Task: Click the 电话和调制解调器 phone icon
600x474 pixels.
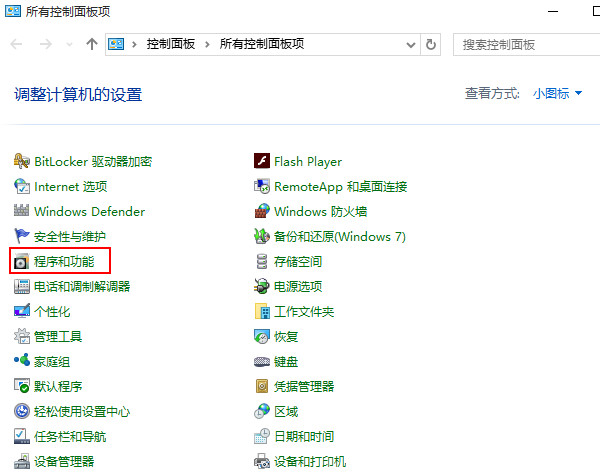Action: 21,286
